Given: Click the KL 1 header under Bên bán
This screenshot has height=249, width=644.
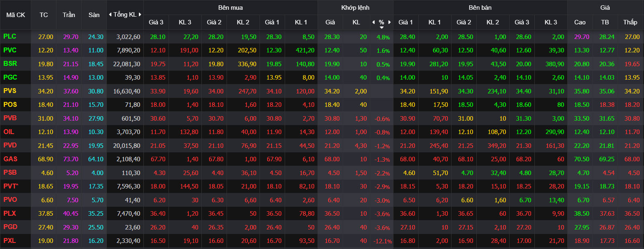Looking at the screenshot, I should [x=434, y=22].
